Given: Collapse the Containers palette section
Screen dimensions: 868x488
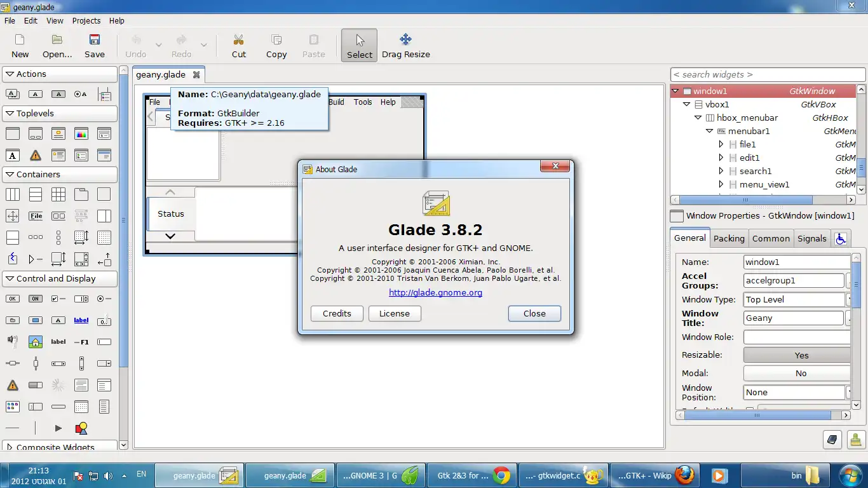Looking at the screenshot, I should tap(60, 175).
